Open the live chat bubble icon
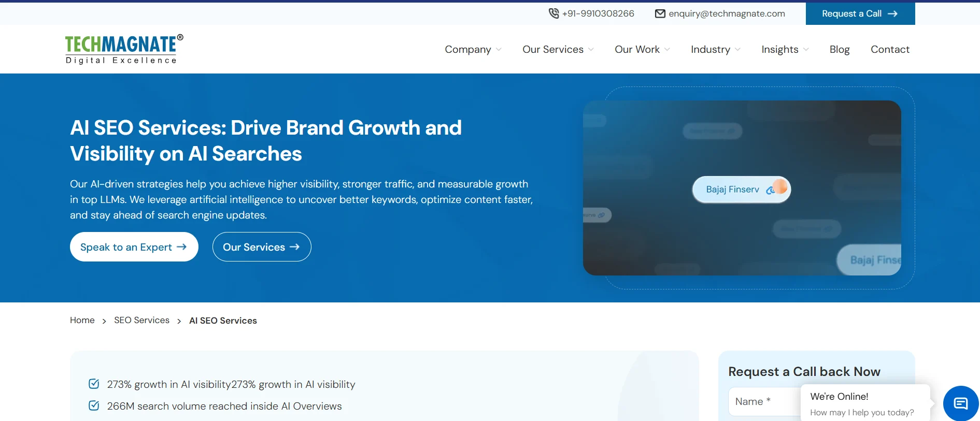 (x=960, y=403)
